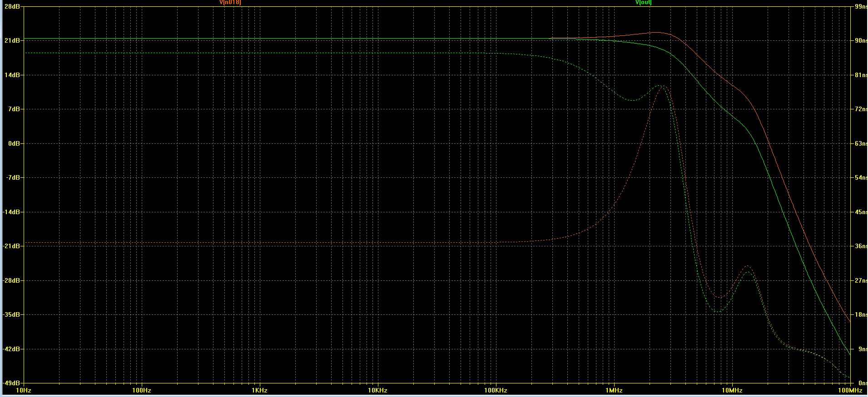Click the 10MHz frequency axis label
The height and width of the screenshot is (397, 868).
tap(732, 390)
